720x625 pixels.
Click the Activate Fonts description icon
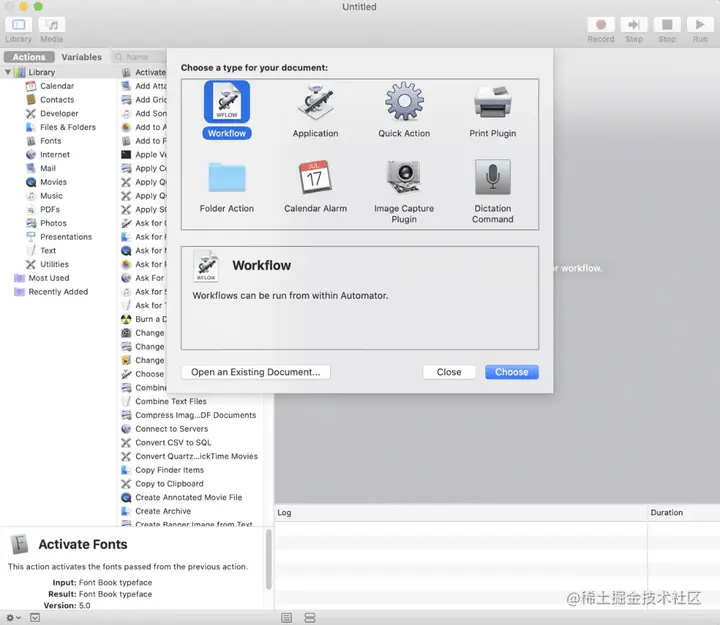point(19,544)
